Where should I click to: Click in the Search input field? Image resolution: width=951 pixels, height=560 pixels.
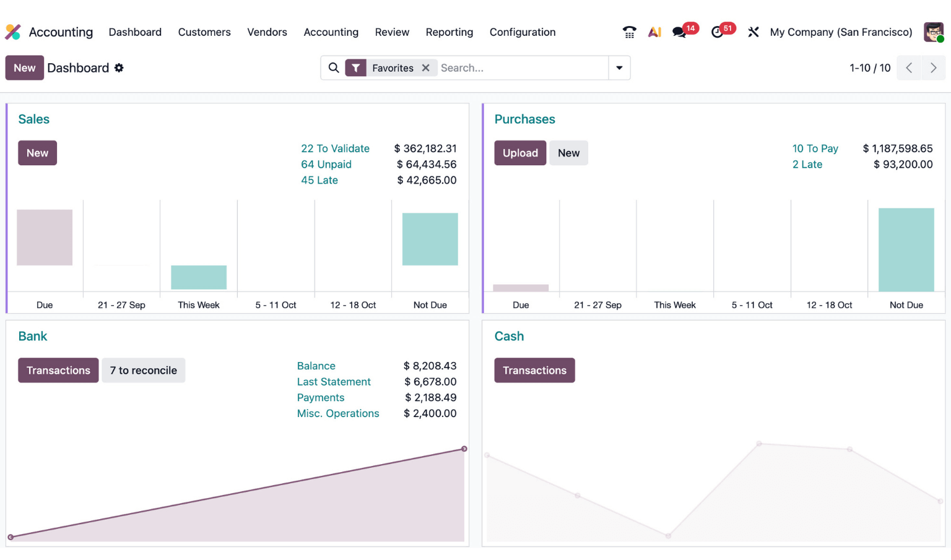click(x=520, y=68)
